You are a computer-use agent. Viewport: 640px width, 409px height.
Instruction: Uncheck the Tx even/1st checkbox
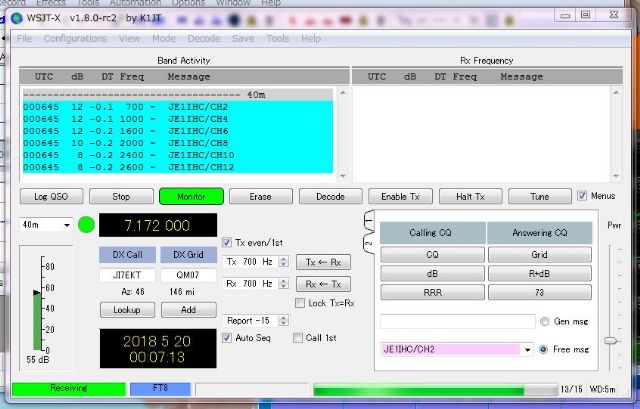(x=226, y=242)
